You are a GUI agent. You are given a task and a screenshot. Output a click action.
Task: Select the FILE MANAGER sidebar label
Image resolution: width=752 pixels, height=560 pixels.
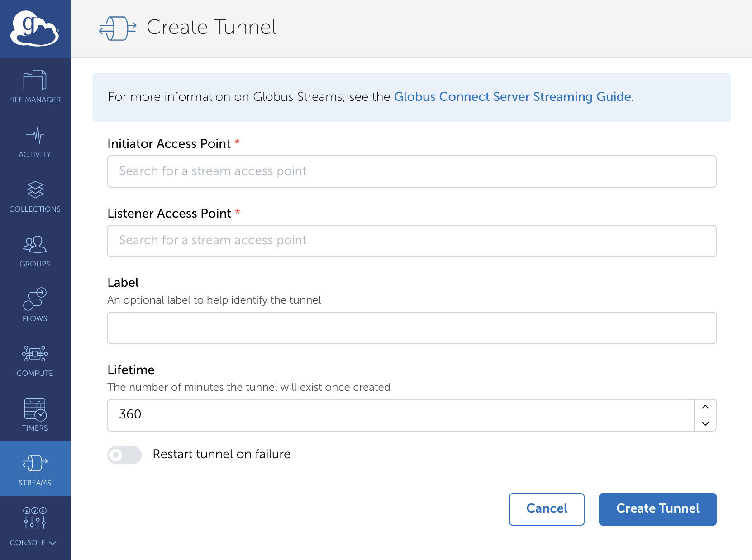click(35, 100)
